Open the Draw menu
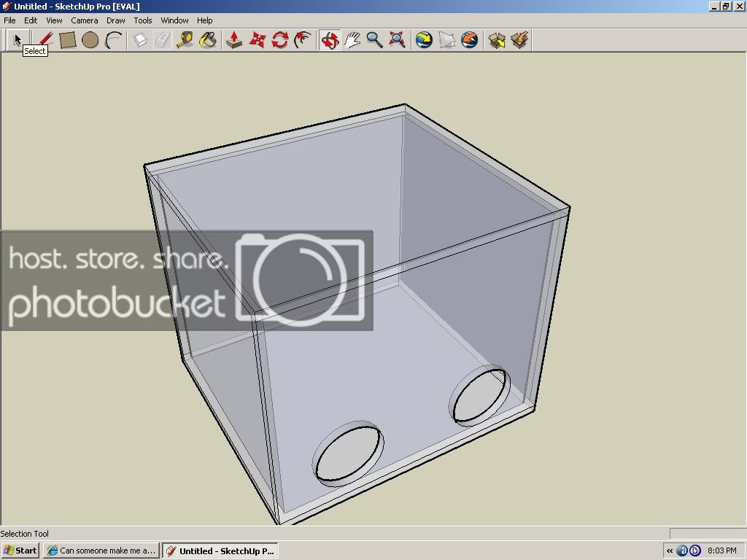Viewport: 747px width, 560px height. (x=116, y=20)
